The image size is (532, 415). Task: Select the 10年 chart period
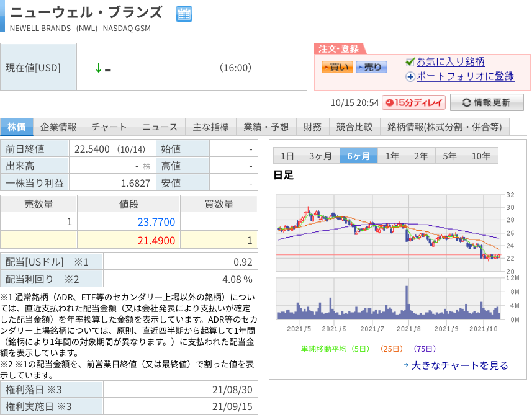click(481, 156)
